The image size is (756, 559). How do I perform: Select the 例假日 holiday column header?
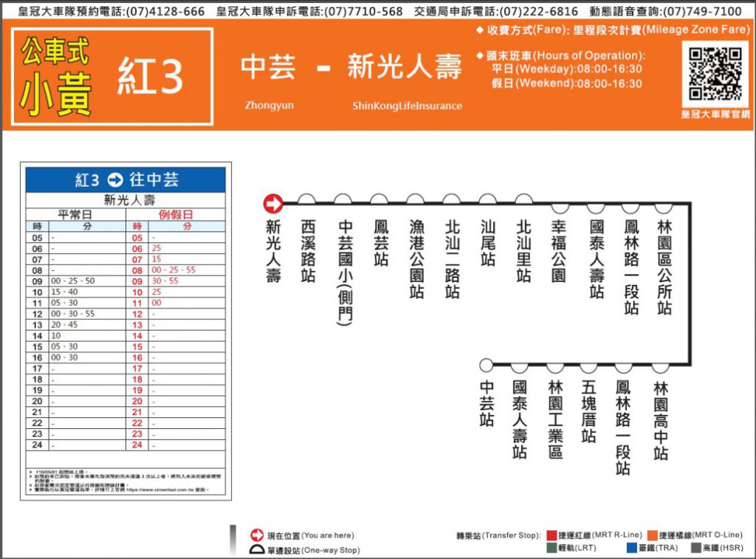click(176, 214)
